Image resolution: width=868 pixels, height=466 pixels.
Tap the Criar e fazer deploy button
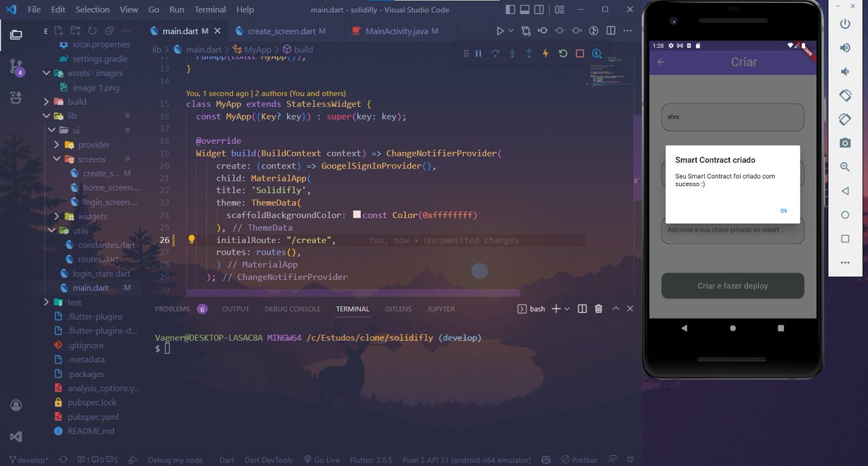(x=733, y=286)
